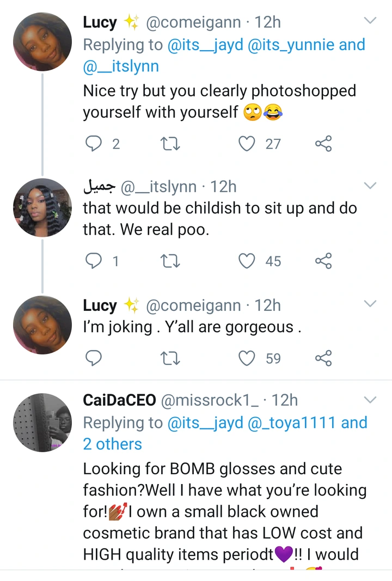This screenshot has height=581, width=392.
Task: Like the tweet with 45 likes
Action: pos(248,261)
